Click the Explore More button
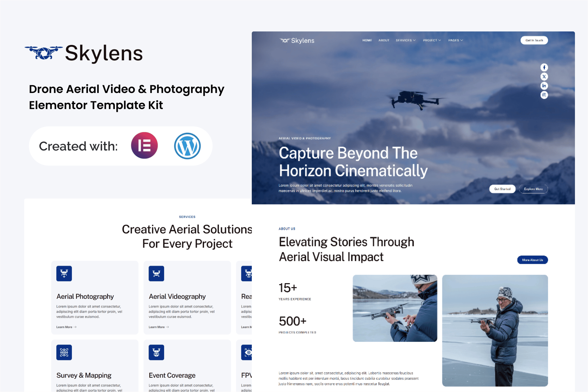The width and height of the screenshot is (588, 392). tap(533, 189)
